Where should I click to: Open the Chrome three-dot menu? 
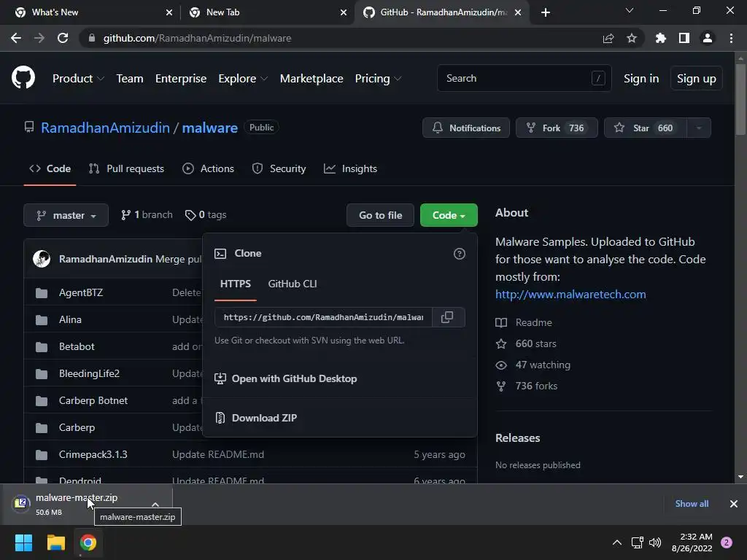coord(731,38)
